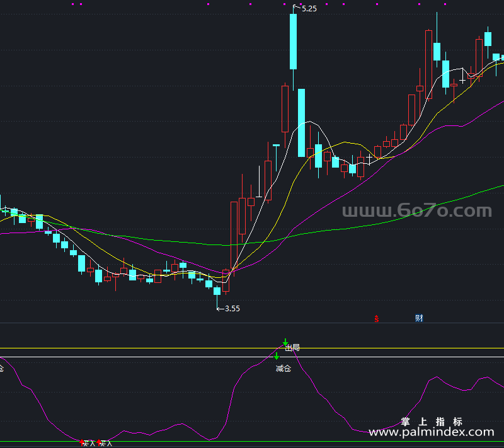Click the left red 买入 buy arrow
504x448 pixels.
pos(82,442)
